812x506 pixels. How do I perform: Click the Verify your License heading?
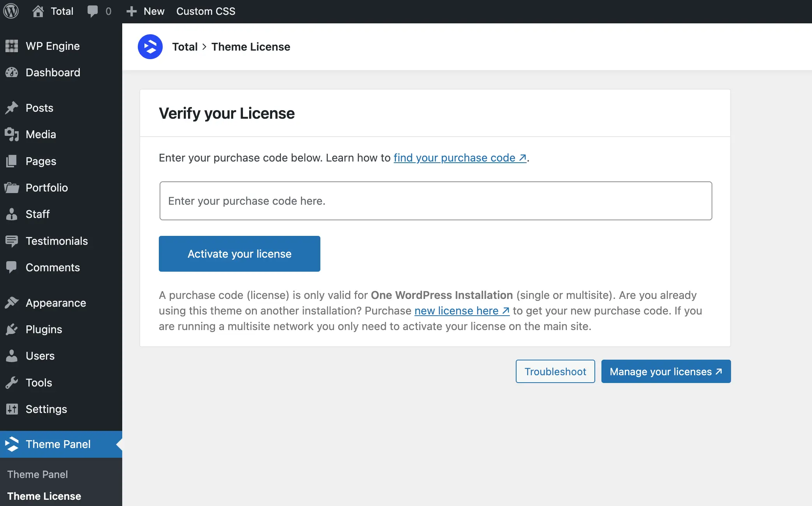pyautogui.click(x=227, y=113)
